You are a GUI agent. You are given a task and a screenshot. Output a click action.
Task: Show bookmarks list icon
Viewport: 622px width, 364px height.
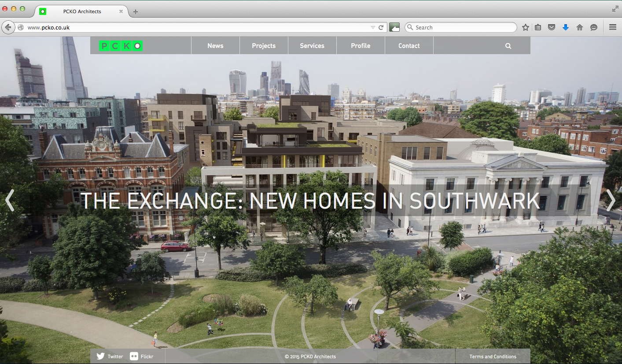(x=538, y=27)
